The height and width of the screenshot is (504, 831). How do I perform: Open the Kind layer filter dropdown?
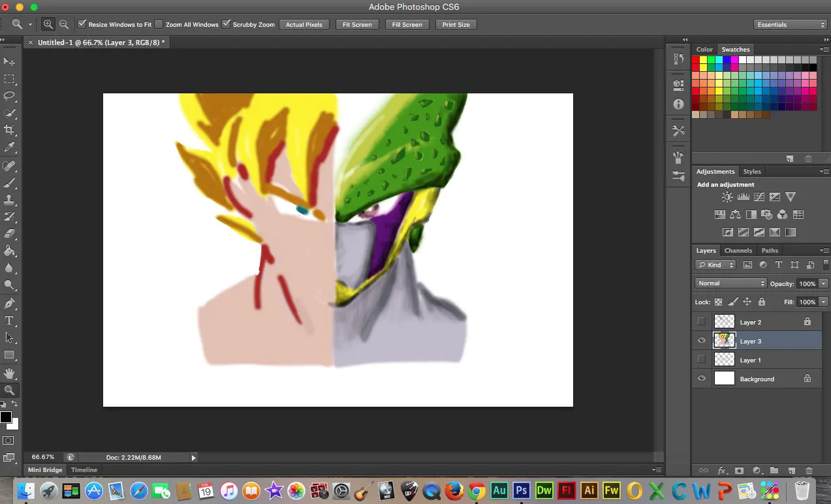[x=715, y=264]
